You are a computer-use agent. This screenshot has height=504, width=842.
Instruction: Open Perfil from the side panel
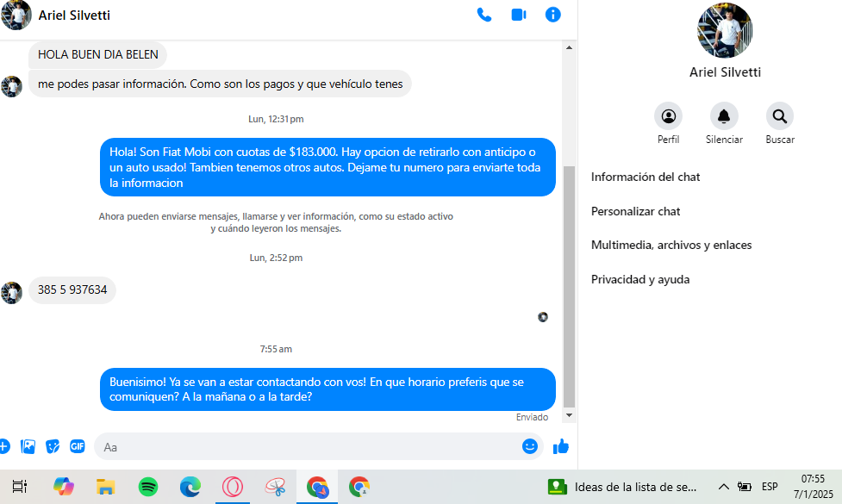[x=668, y=116]
